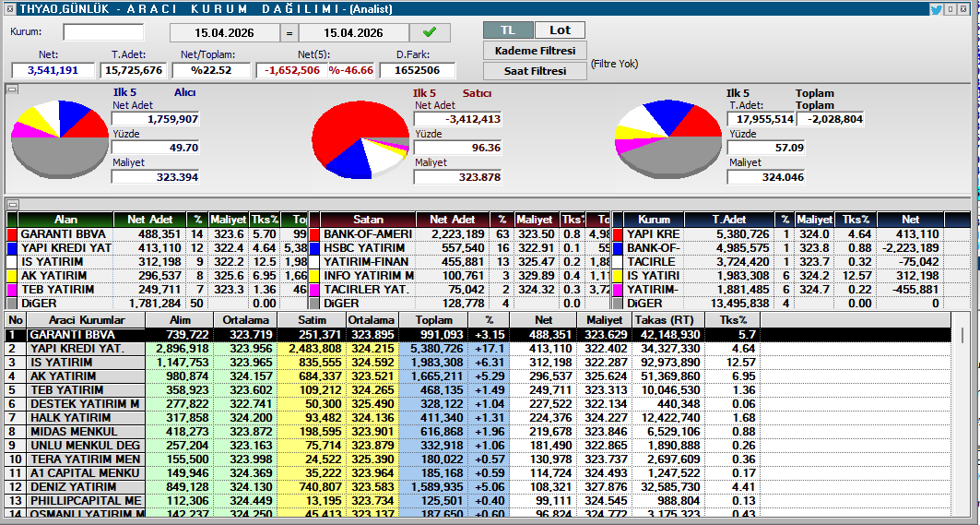Select row 10 TERA YATIRIM MEN

pyautogui.click(x=478, y=459)
